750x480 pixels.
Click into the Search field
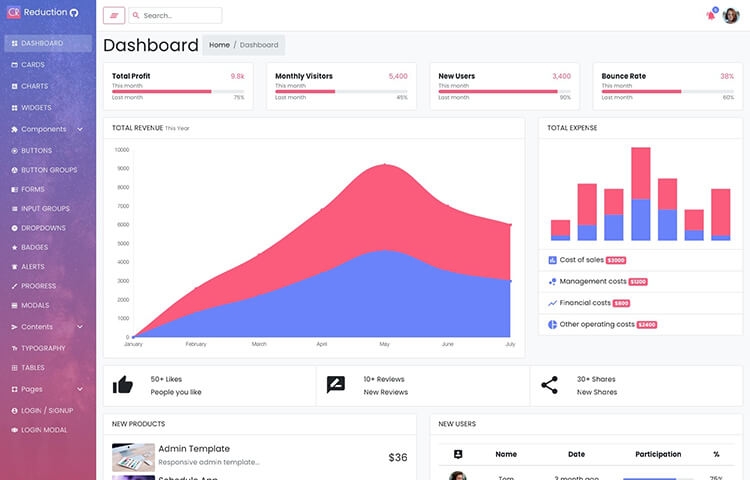point(179,16)
